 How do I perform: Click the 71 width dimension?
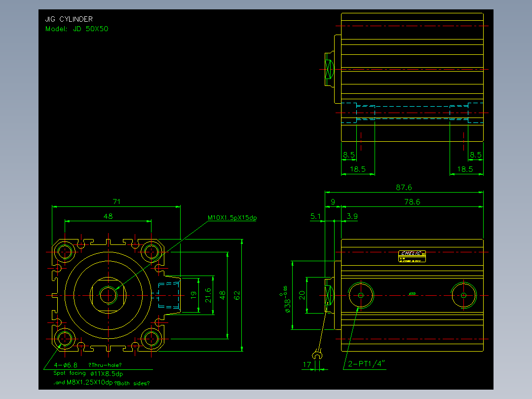point(116,201)
